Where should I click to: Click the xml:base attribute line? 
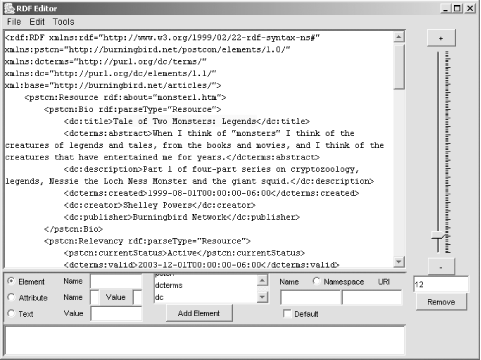113,85
